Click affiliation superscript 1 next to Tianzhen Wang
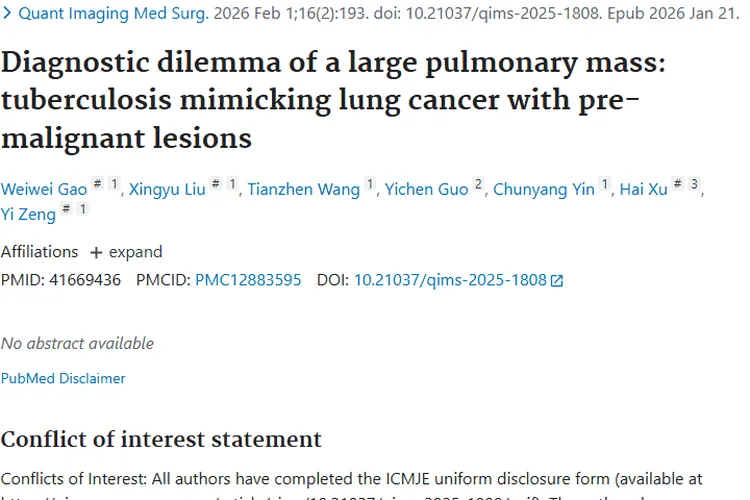Image resolution: width=750 pixels, height=500 pixels. [370, 184]
